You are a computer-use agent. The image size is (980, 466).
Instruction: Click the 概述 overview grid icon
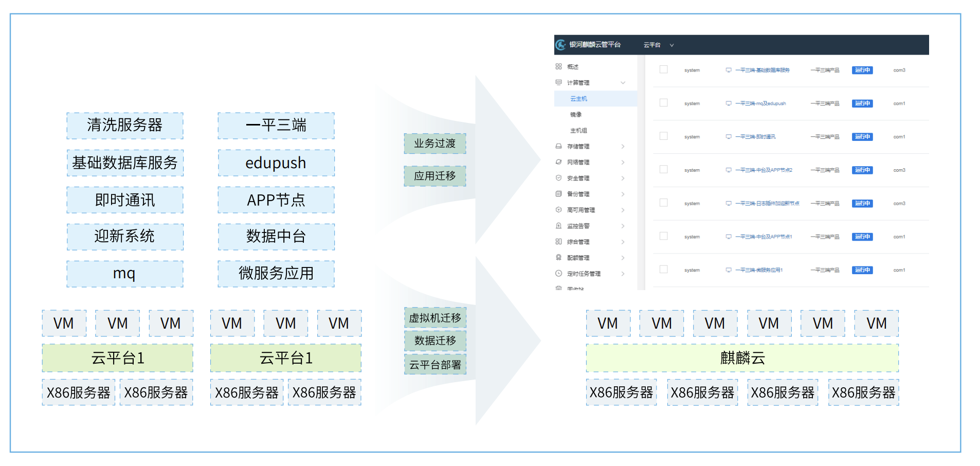click(x=558, y=66)
